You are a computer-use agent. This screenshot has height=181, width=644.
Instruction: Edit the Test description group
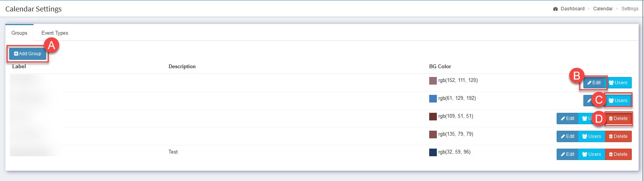pyautogui.click(x=567, y=154)
